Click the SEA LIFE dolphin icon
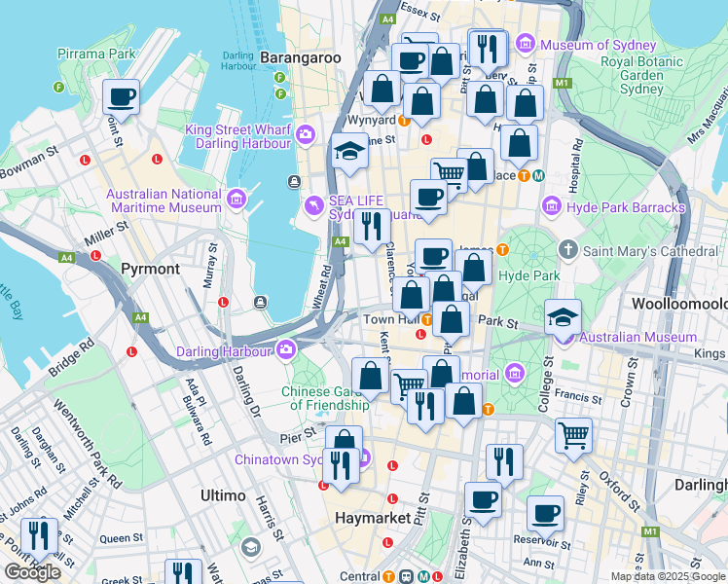This screenshot has width=728, height=584. (x=313, y=206)
